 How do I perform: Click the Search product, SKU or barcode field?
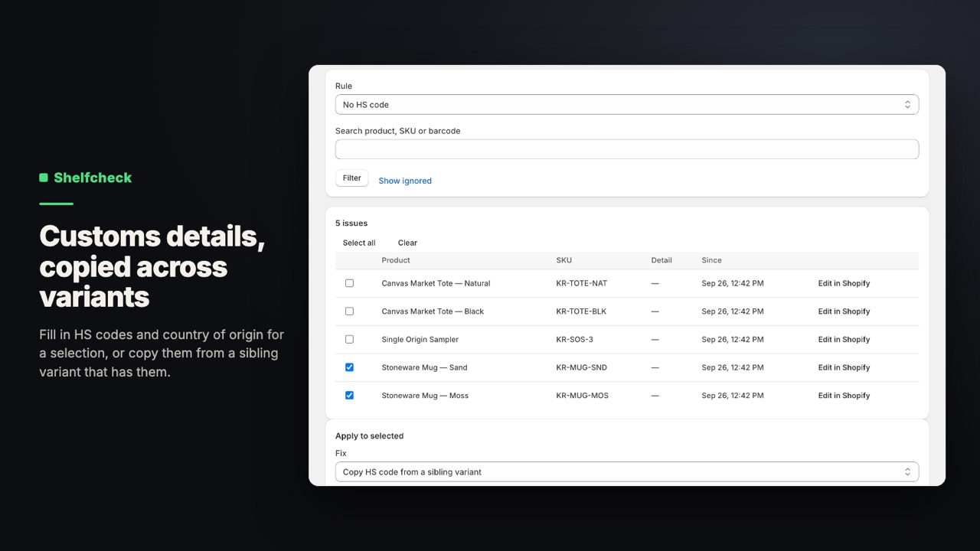click(626, 149)
